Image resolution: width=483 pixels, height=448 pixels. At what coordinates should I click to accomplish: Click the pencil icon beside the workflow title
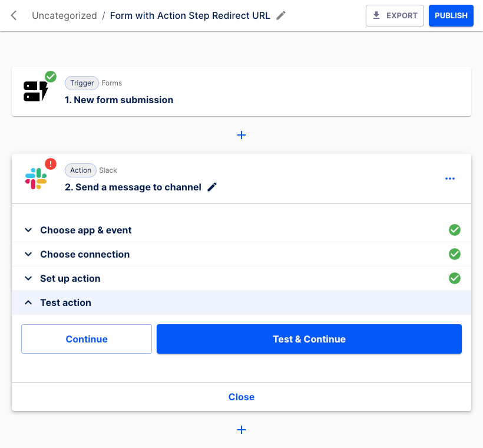tap(280, 15)
